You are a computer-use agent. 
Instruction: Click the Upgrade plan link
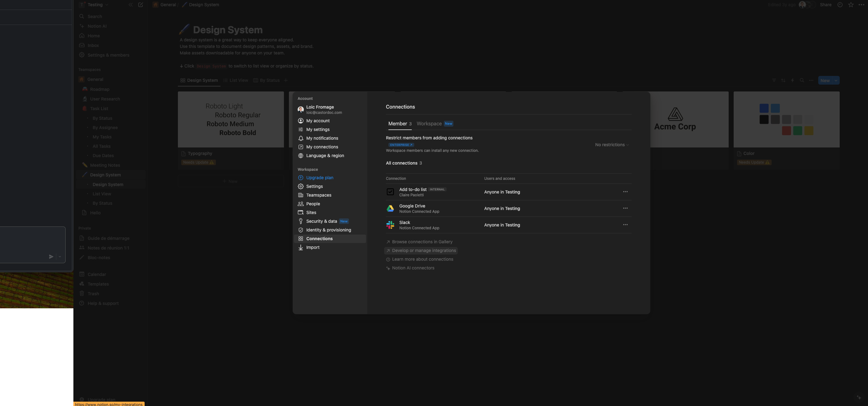(x=319, y=178)
